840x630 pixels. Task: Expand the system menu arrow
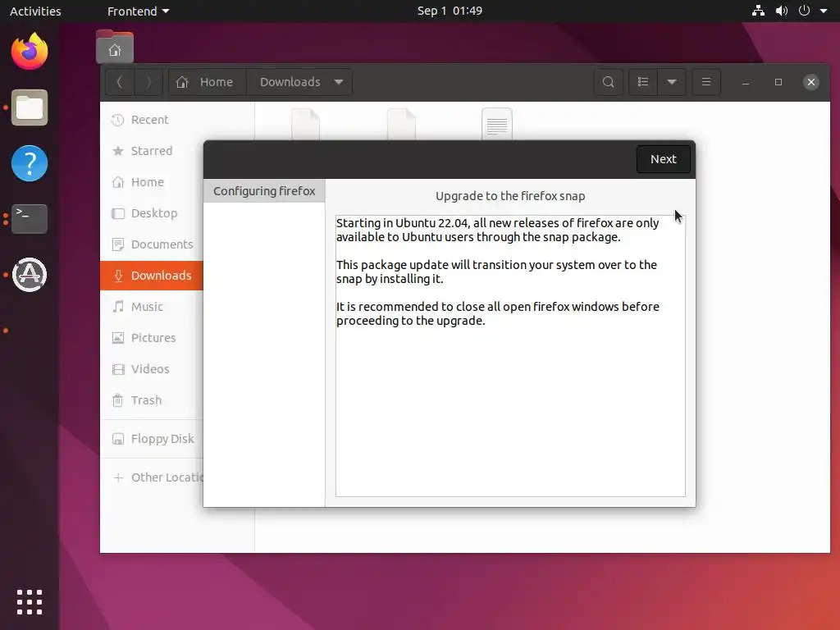[x=824, y=11]
